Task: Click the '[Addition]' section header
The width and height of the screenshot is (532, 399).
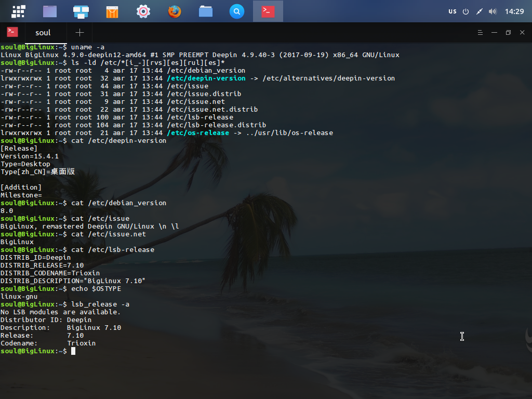Action: [21, 187]
